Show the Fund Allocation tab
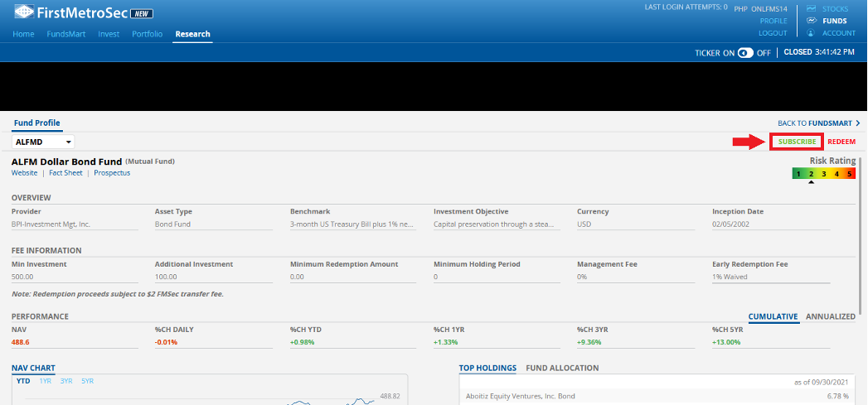 [x=562, y=368]
